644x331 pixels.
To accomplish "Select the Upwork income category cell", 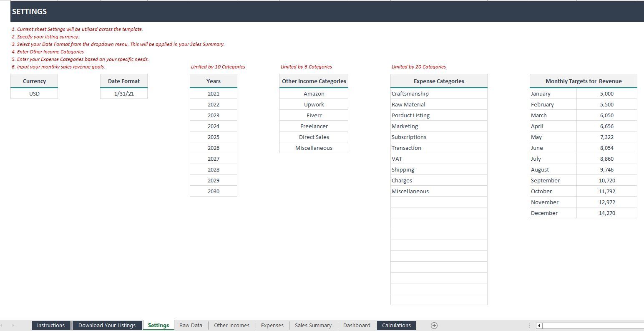I will [x=314, y=104].
